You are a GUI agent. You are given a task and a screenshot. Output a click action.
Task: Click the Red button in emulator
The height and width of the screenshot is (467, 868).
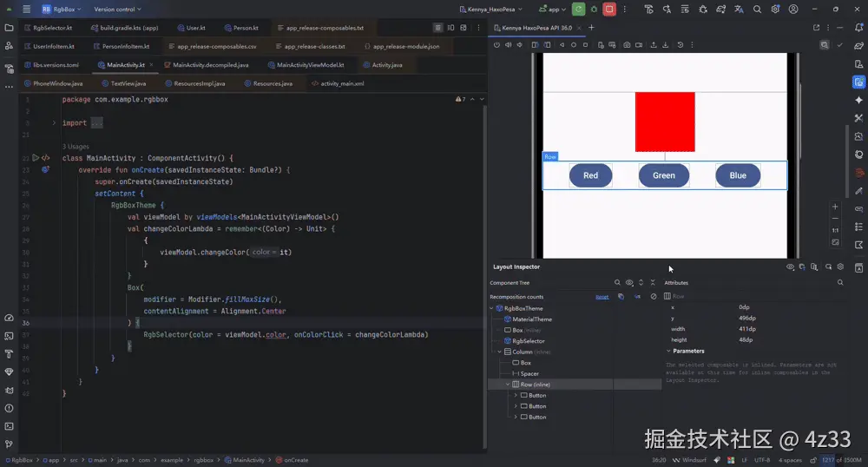590,175
